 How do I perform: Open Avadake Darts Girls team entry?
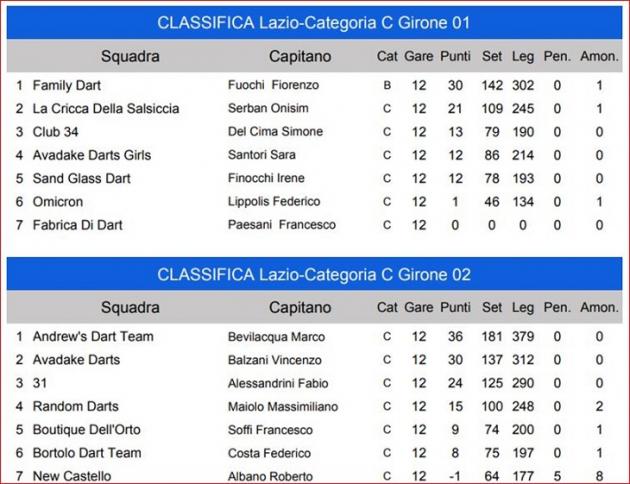point(92,155)
